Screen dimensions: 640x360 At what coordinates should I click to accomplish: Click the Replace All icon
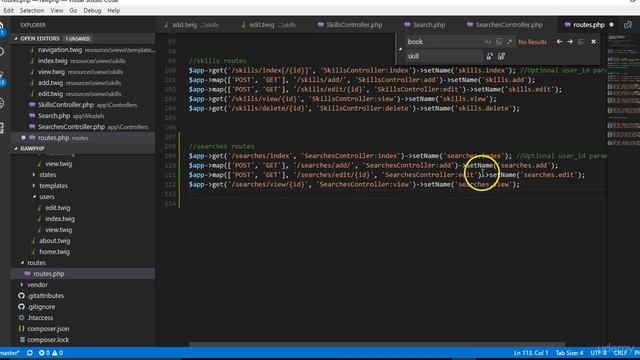[x=501, y=56]
